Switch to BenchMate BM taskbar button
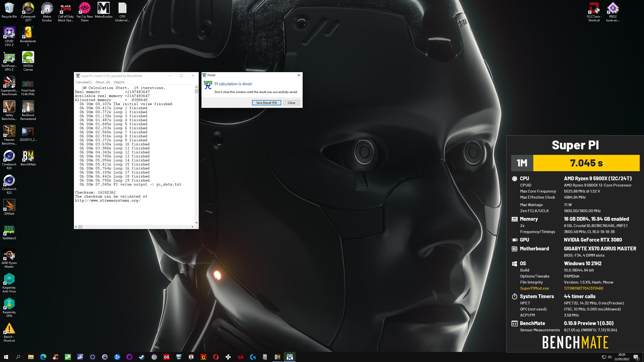Screen dimensions: 644x362 (x=277, y=357)
